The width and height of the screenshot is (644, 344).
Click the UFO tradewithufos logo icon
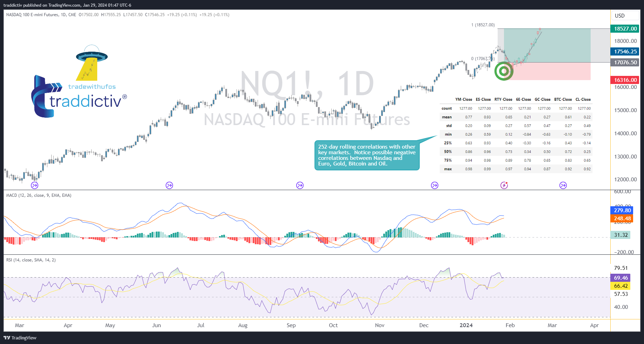[92, 63]
